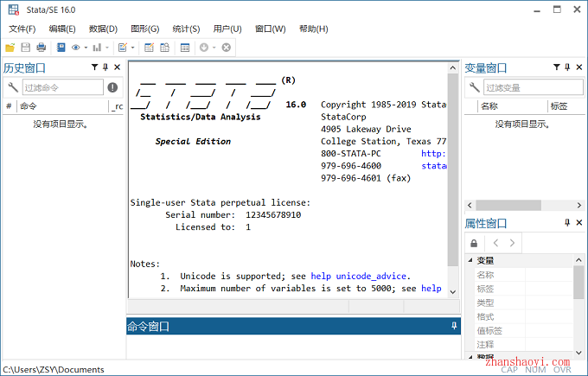Viewport: 588px width, 376px height.
Task: Close the 属性窗口 panel
Action: click(x=579, y=223)
